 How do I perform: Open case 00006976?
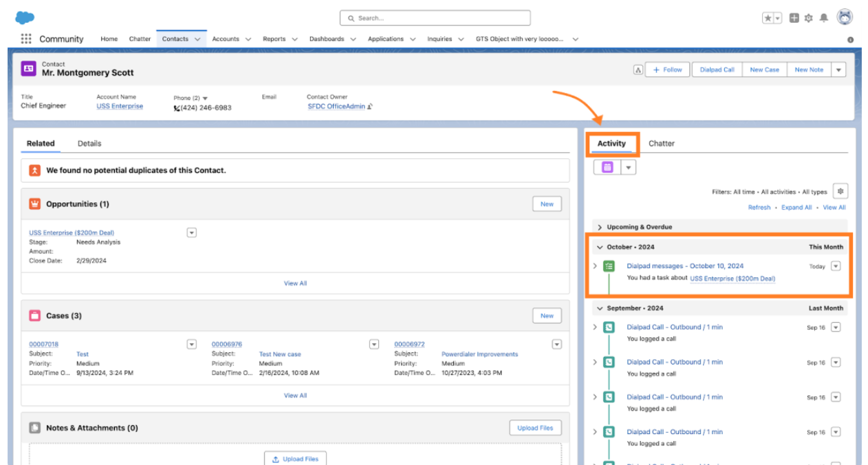pyautogui.click(x=226, y=344)
